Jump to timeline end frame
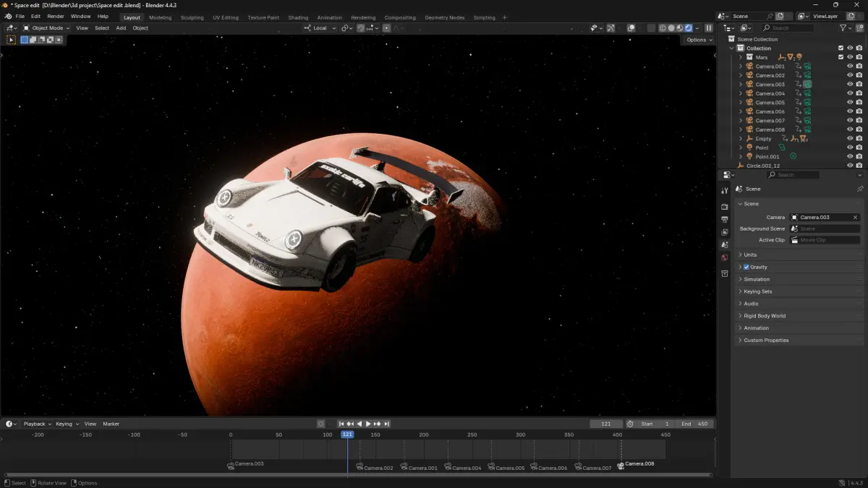868x488 pixels. point(387,424)
